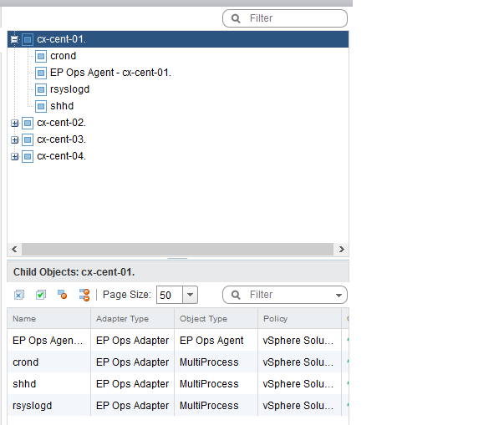This screenshot has width=504, height=425.
Task: Click the select all checkmark icon
Action: pos(41,295)
